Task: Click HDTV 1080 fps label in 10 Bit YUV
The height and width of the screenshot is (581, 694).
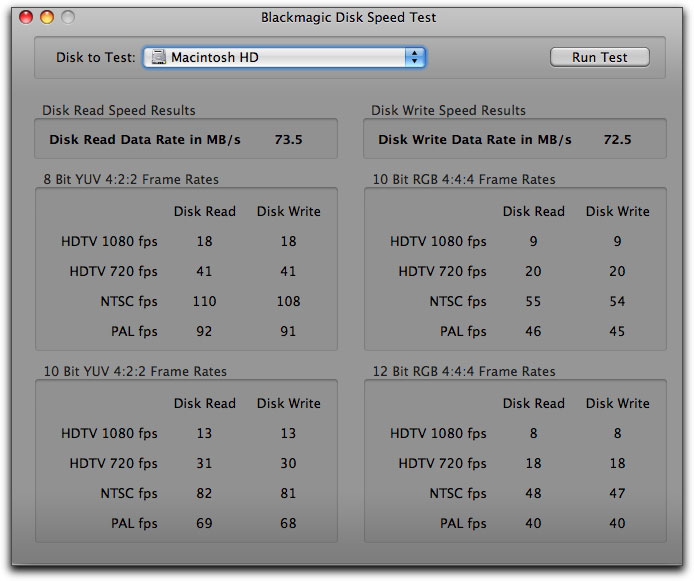Action: pos(109,433)
